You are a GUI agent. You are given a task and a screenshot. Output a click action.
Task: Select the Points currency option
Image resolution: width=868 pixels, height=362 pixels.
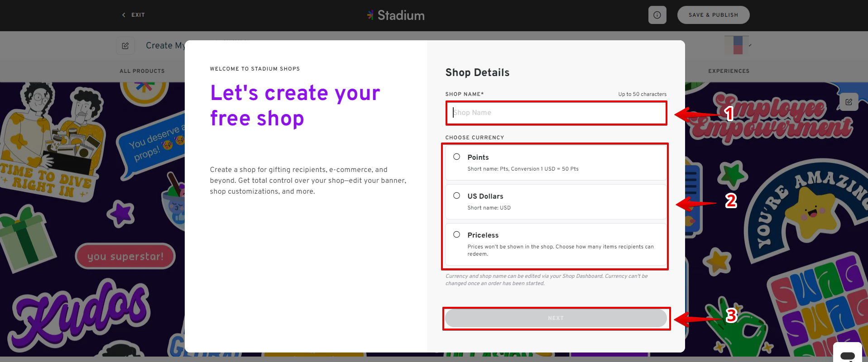[456, 157]
